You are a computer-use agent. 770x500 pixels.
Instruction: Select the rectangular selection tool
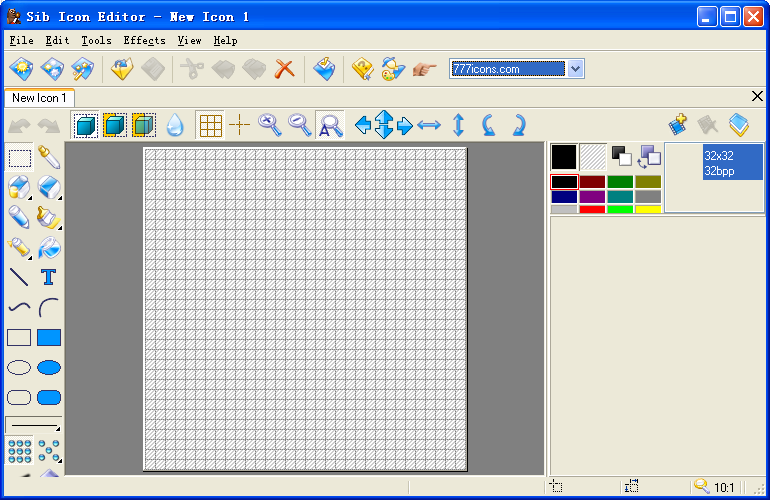point(20,158)
